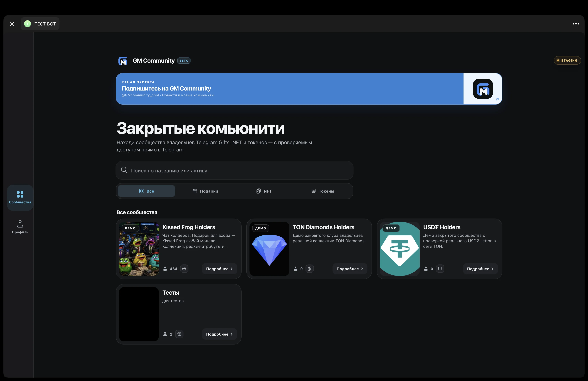
Task: Open 'Подробнее' for Kissed Frog Holders
Action: 219,269
